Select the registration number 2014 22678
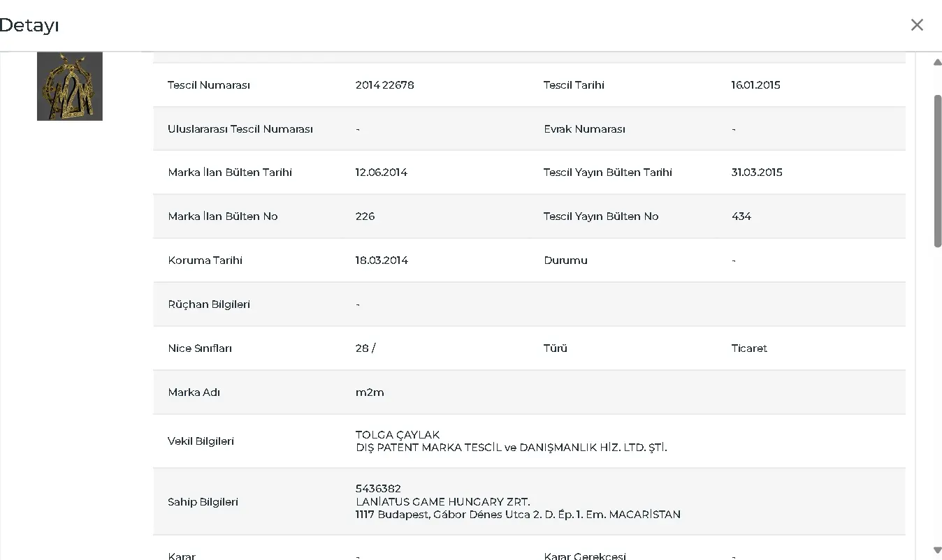942x560 pixels. 384,85
